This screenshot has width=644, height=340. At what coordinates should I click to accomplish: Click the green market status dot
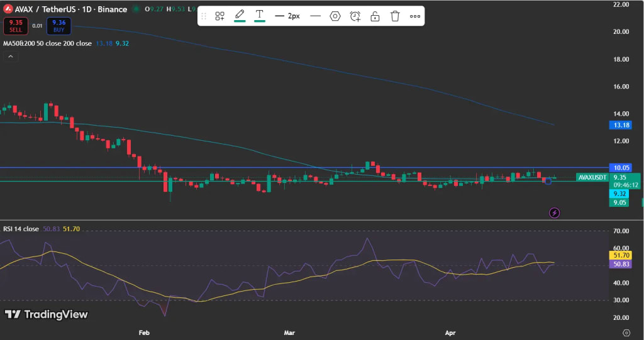[x=136, y=9]
